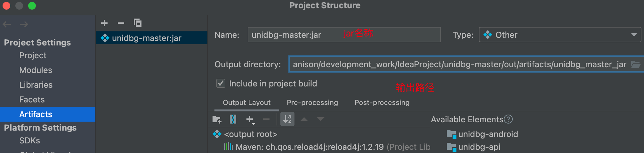Browse for output directory folder icon

pyautogui.click(x=636, y=64)
